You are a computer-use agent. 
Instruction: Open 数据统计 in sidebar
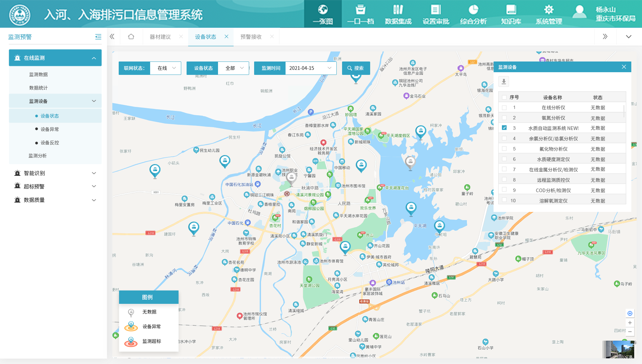pyautogui.click(x=38, y=88)
